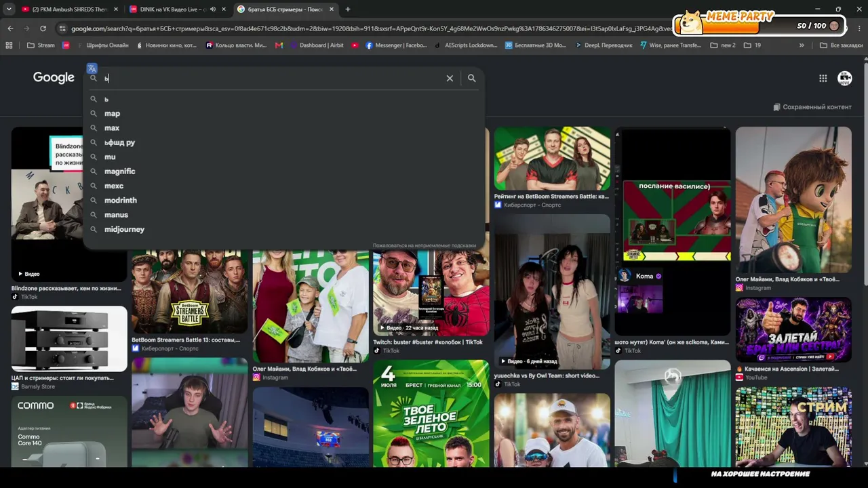Show hidden bookmarks via the double chevron
The height and width of the screenshot is (488, 868).
click(802, 45)
